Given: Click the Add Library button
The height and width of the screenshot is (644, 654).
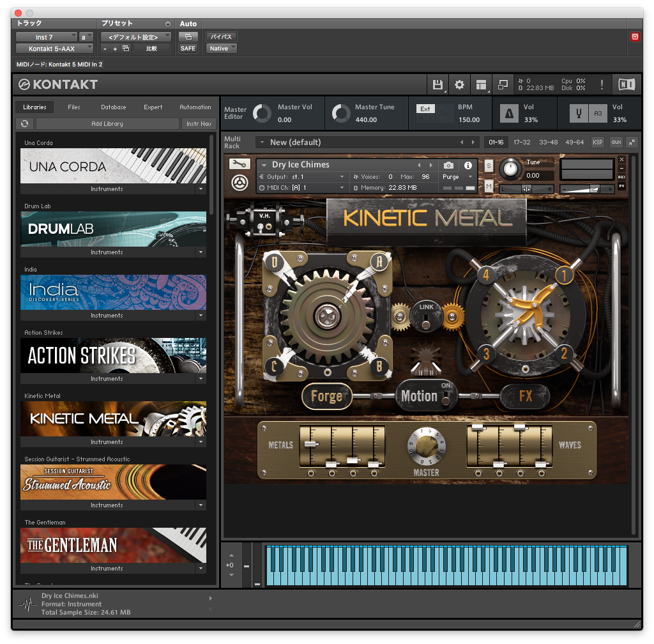Looking at the screenshot, I should tap(107, 123).
